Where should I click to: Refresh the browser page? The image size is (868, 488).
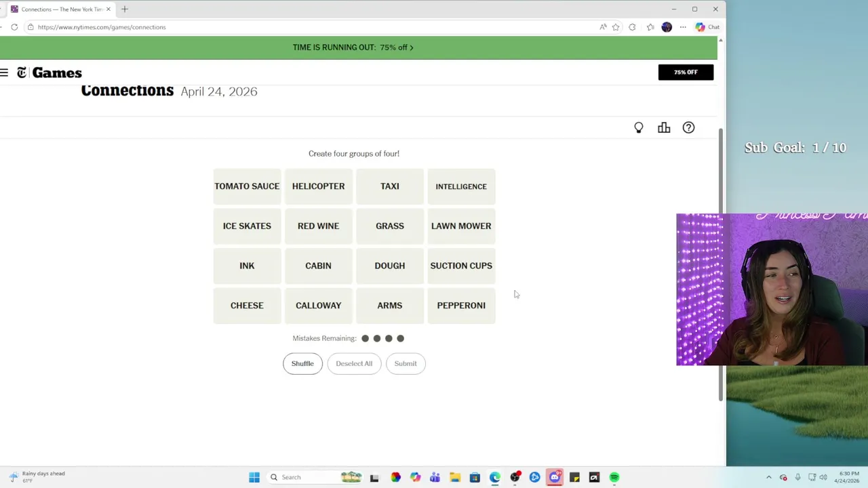(14, 27)
